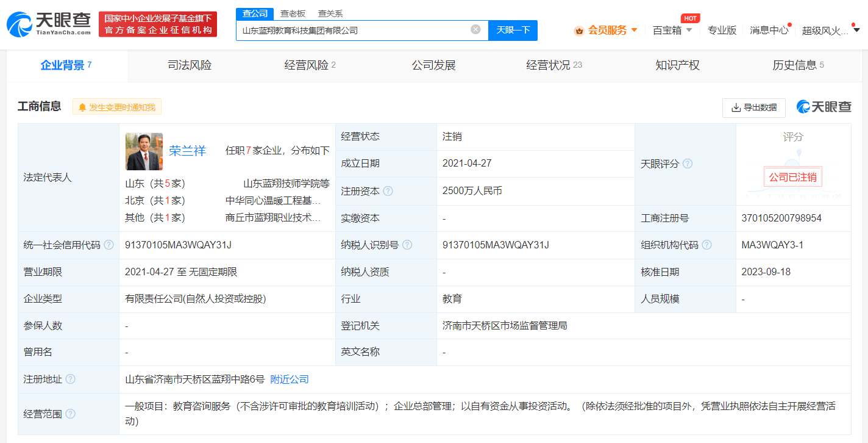Click the help icon beside 经营范围
Screen dimensions: 868x443
[x=70, y=414]
